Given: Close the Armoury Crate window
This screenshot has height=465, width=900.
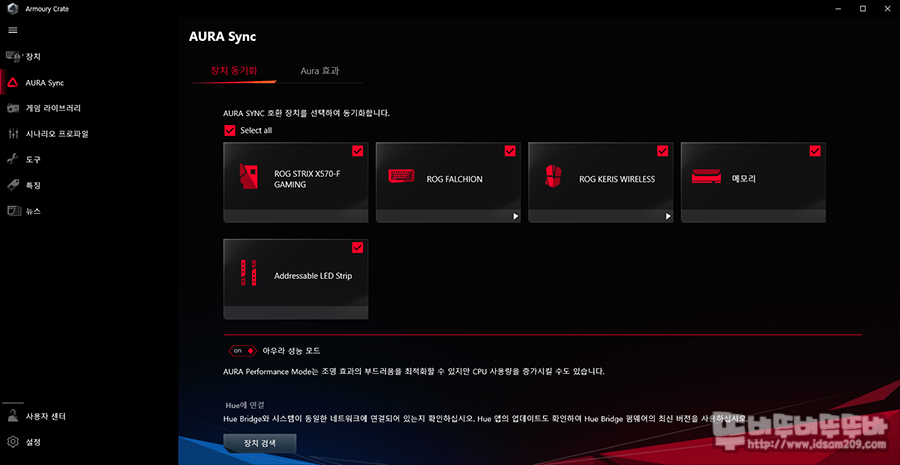Looking at the screenshot, I should [x=887, y=9].
